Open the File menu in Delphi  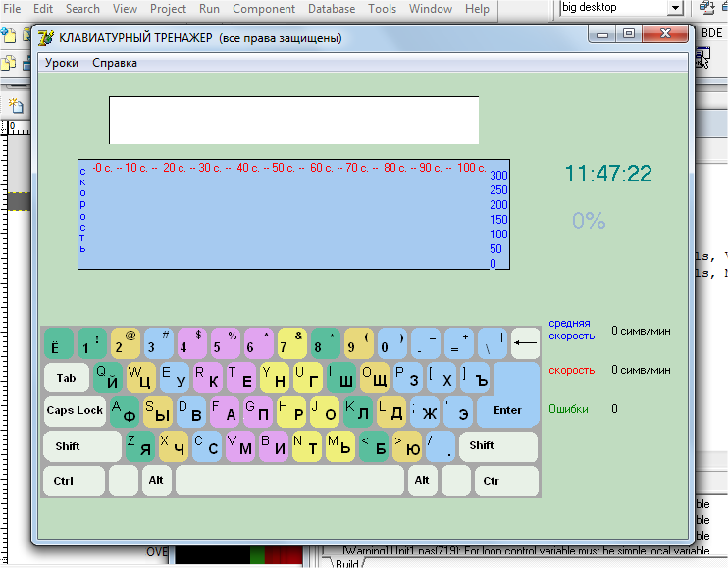[x=12, y=9]
